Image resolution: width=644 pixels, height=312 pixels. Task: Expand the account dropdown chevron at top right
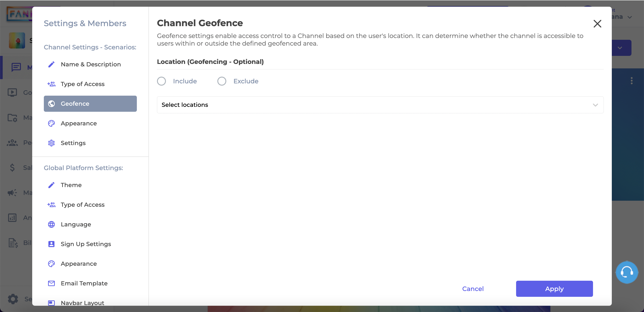point(630,17)
